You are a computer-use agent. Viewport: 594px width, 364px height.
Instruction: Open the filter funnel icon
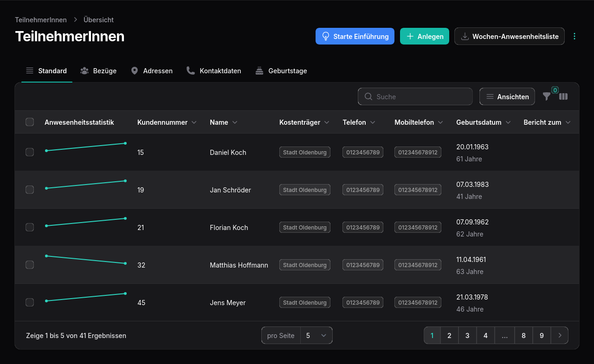(x=547, y=96)
